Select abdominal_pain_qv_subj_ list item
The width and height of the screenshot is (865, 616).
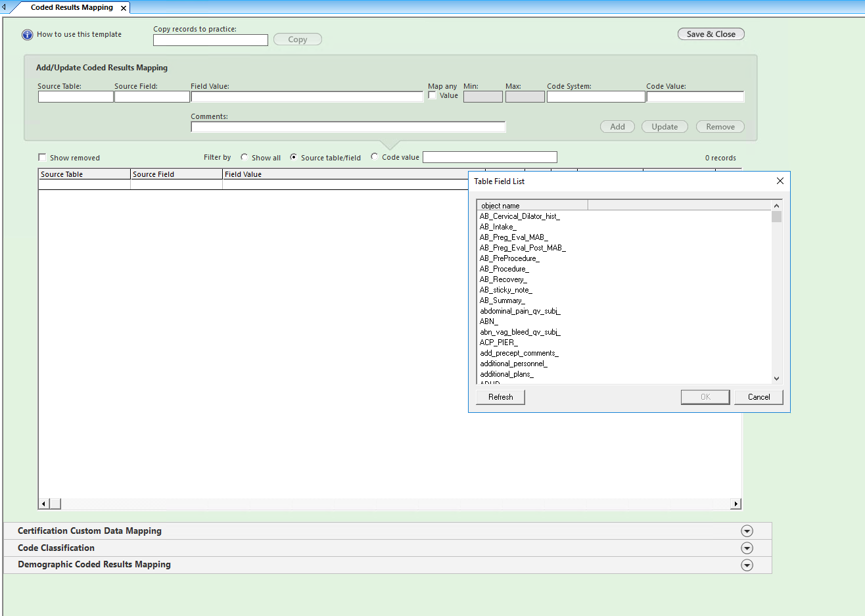click(x=520, y=311)
